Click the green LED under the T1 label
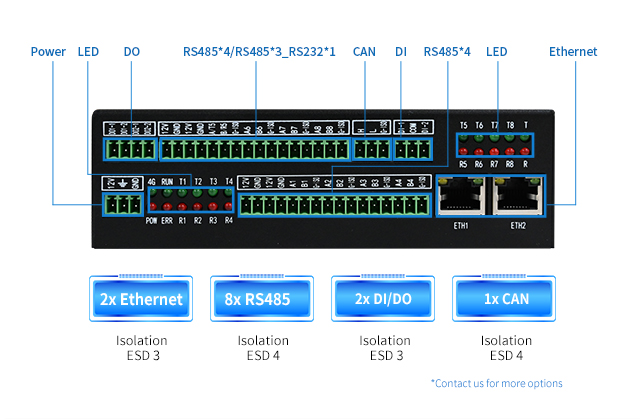This screenshot has width=640, height=419. (182, 193)
